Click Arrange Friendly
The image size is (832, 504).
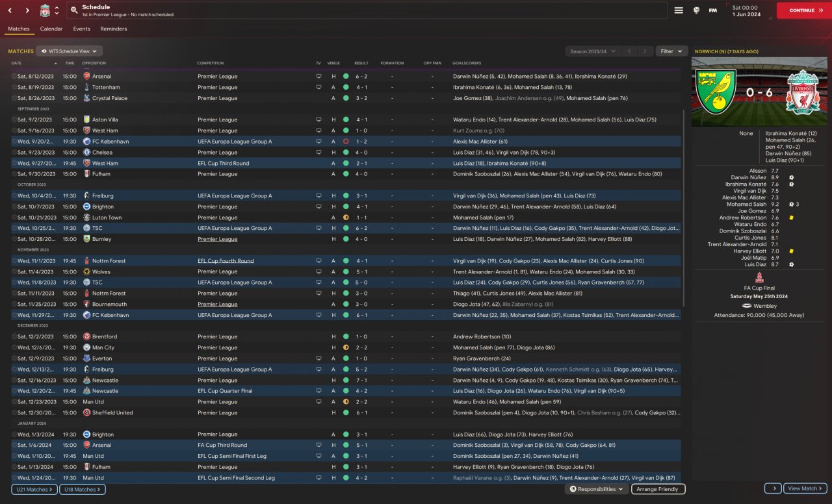click(x=658, y=489)
